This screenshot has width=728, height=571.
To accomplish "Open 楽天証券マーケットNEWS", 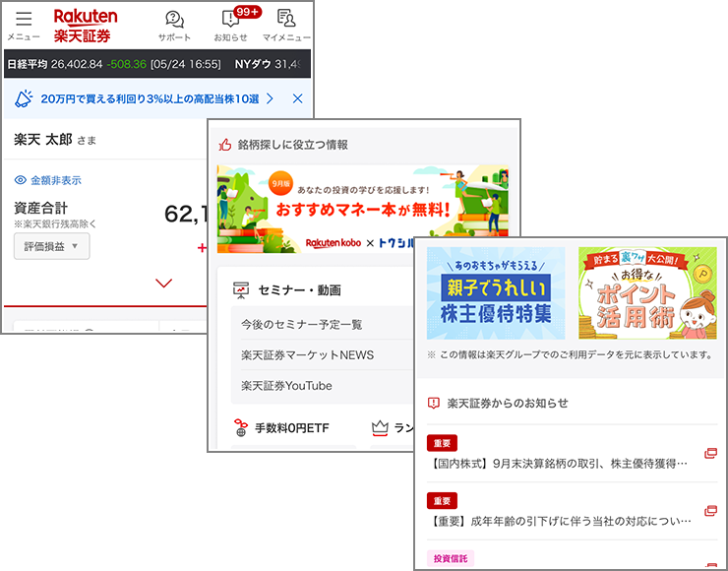I will [307, 355].
